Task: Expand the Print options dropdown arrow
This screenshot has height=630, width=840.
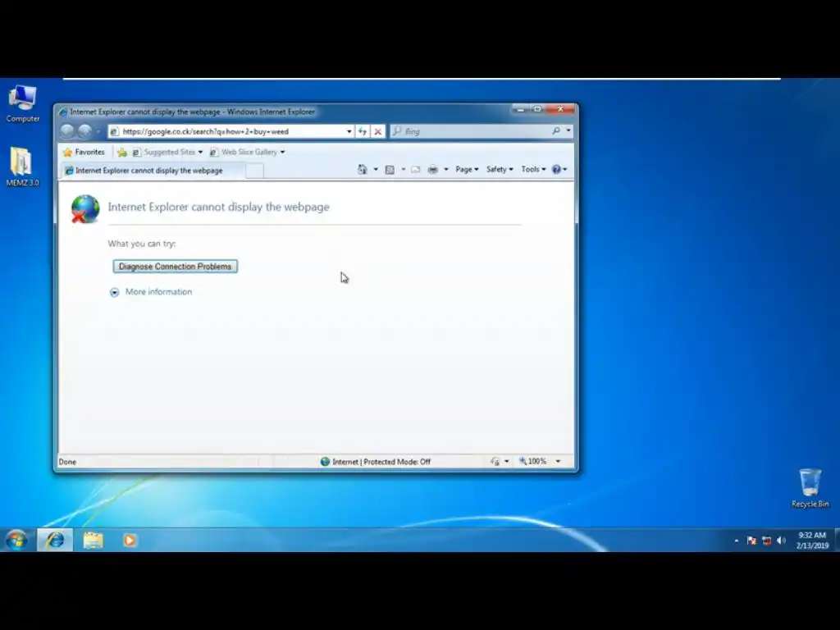Action: [445, 169]
